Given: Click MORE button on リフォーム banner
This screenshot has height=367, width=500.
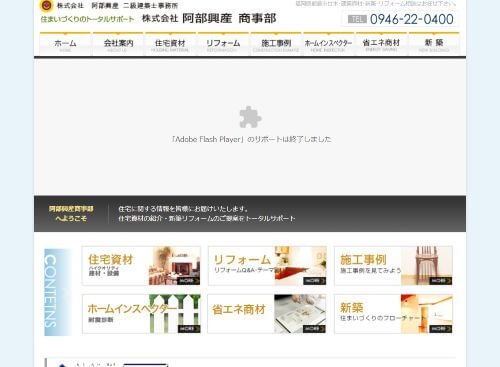Looking at the screenshot, I should click(315, 281).
